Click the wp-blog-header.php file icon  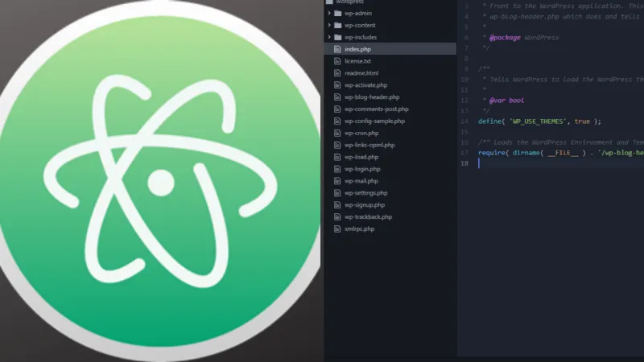[x=337, y=97]
